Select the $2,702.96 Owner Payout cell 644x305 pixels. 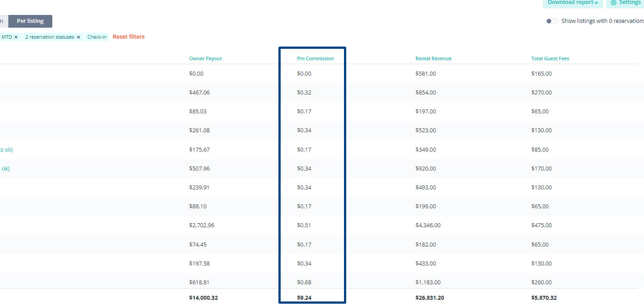(x=202, y=225)
